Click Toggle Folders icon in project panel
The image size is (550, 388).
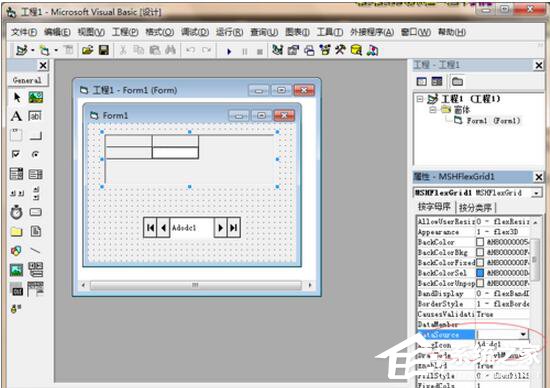click(x=457, y=82)
